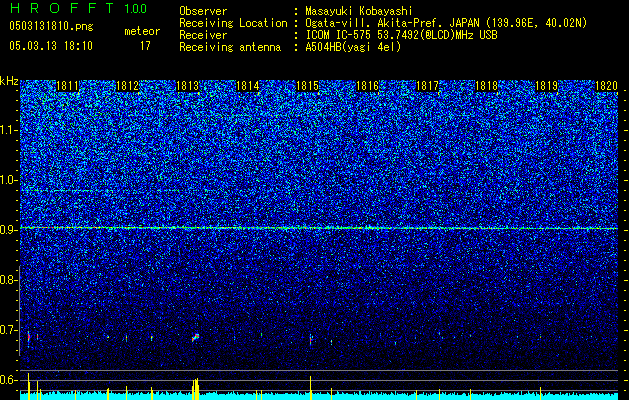
Task: Click the 1812 time marker
Action: point(127,86)
